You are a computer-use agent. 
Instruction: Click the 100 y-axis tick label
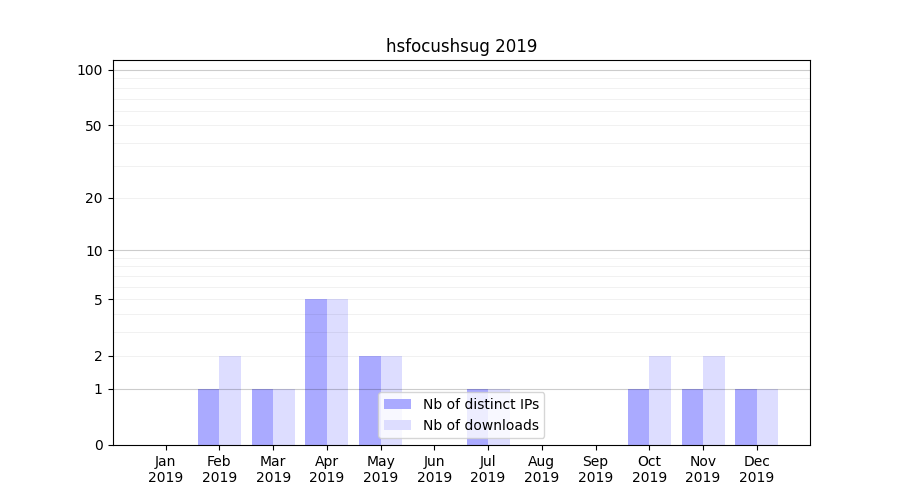[90, 70]
